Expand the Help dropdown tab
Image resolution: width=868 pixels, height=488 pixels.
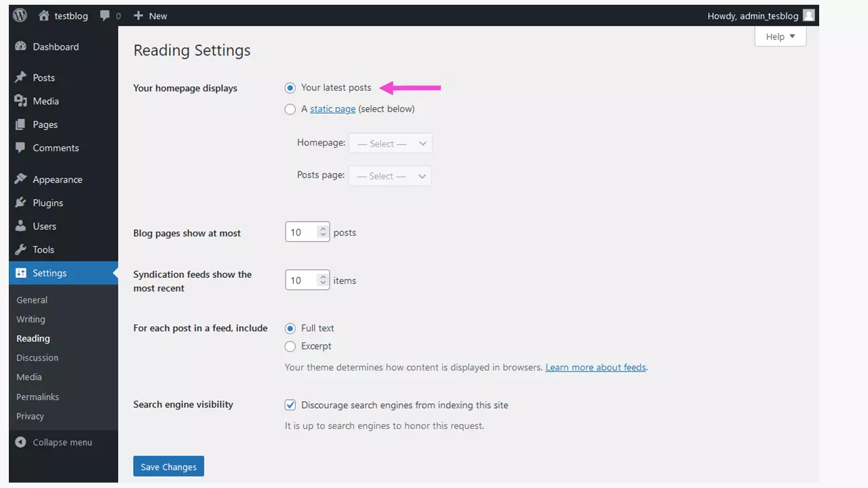(x=781, y=37)
